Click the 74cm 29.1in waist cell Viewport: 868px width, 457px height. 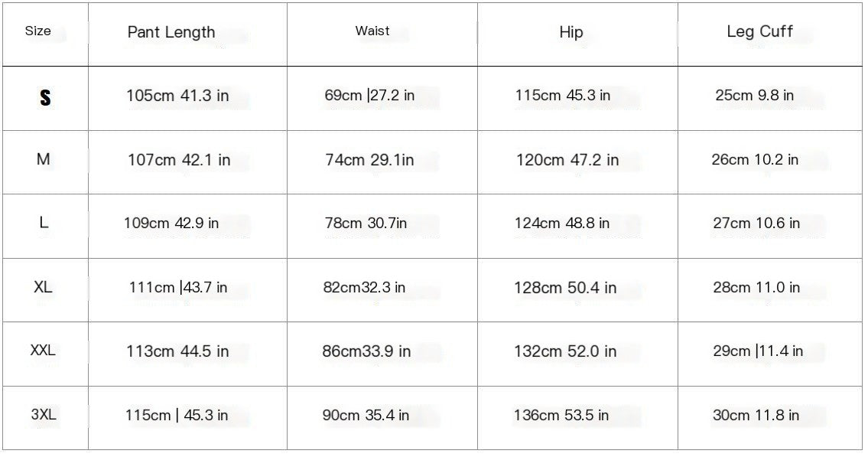(x=369, y=160)
